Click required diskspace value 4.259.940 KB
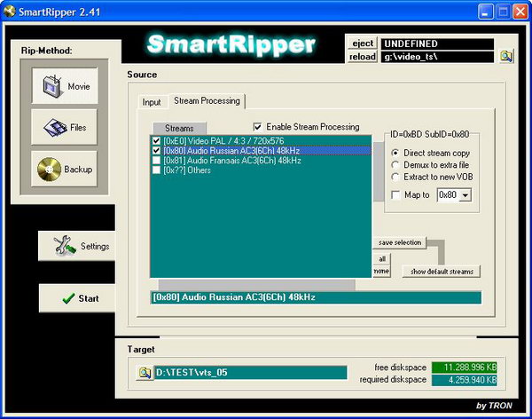This screenshot has height=419, width=532. click(464, 380)
